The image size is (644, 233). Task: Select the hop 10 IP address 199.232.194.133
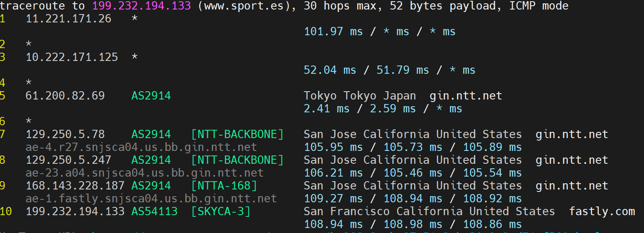coord(75,211)
